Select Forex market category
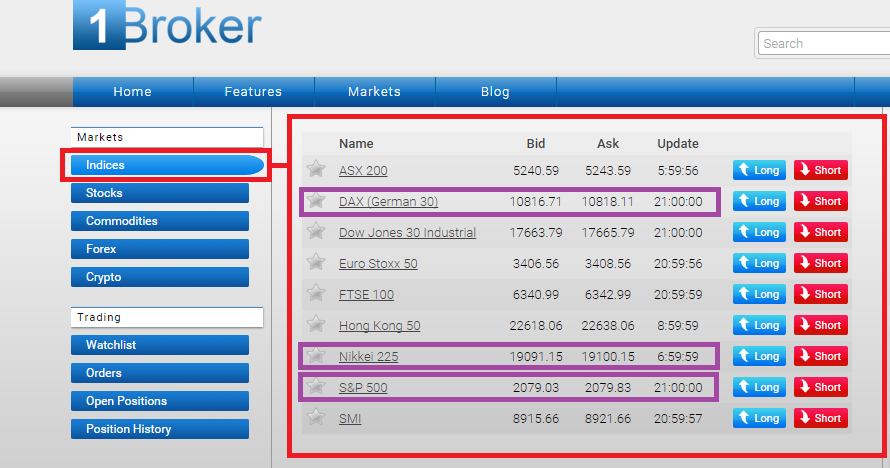Screen dimensions: 890x468 tap(159, 249)
